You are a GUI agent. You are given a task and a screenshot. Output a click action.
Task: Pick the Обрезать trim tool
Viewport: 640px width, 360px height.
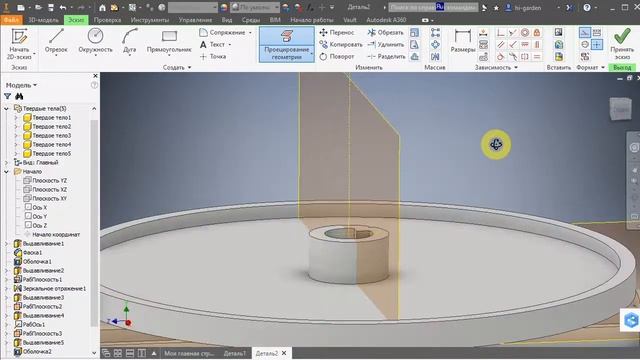click(x=385, y=32)
